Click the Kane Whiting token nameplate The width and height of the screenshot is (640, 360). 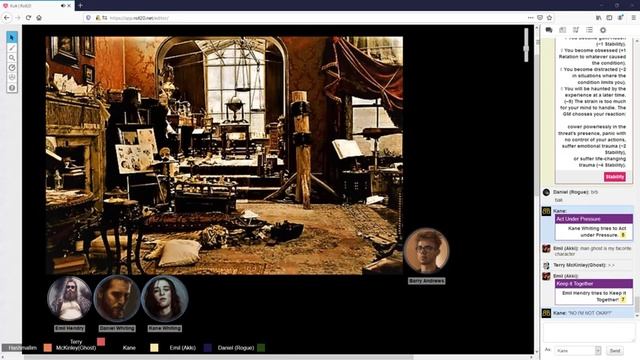pyautogui.click(x=164, y=328)
